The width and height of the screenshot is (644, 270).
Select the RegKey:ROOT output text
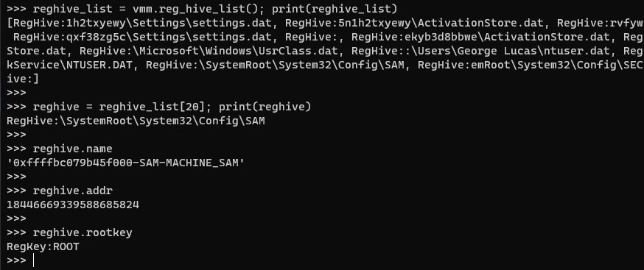tap(43, 247)
